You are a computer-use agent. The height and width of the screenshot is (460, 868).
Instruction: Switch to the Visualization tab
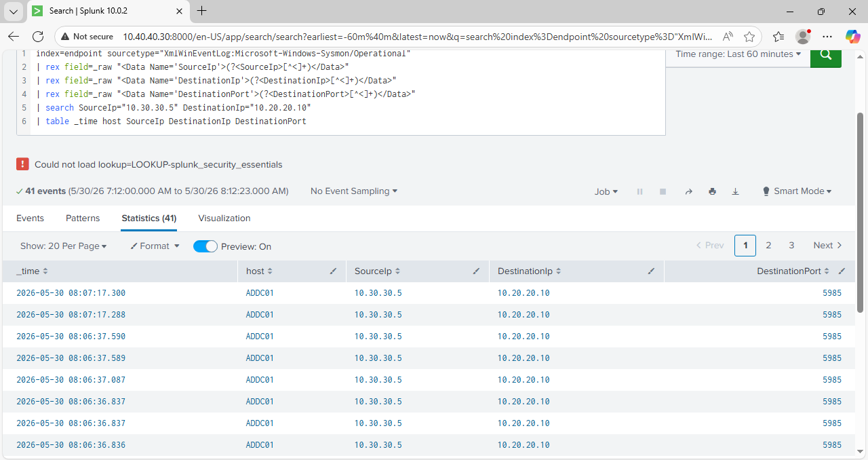click(x=224, y=218)
